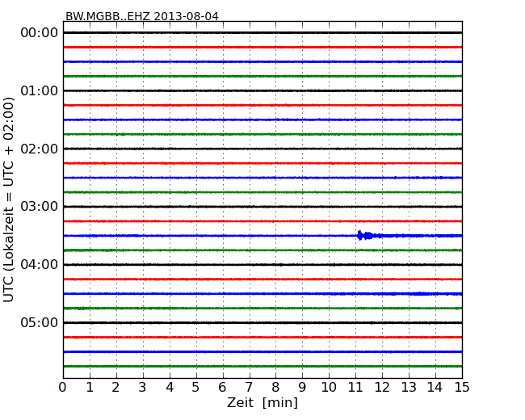525x420 pixels.
Task: Click x-axis tick label 6
Action: 222,388
